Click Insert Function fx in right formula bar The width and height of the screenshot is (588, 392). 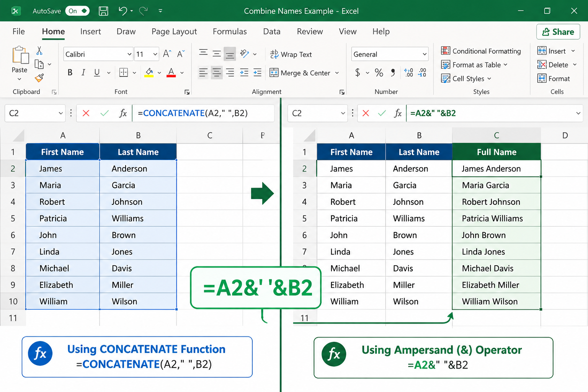(x=398, y=113)
